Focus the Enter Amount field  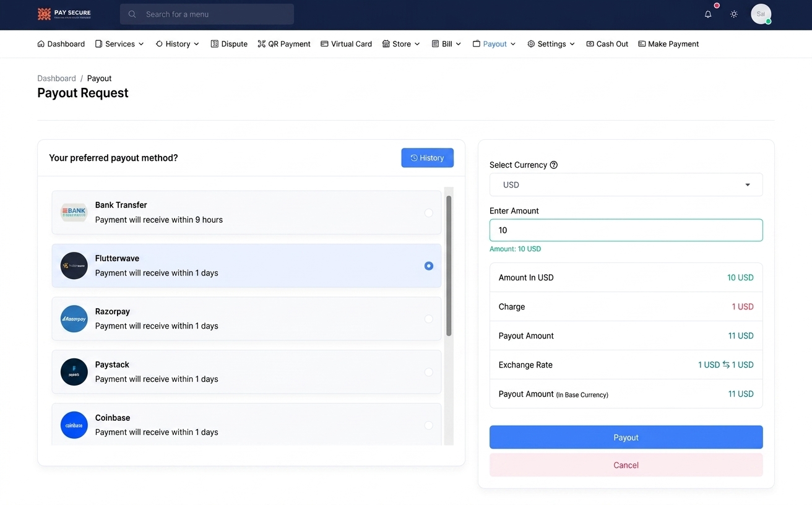(626, 230)
